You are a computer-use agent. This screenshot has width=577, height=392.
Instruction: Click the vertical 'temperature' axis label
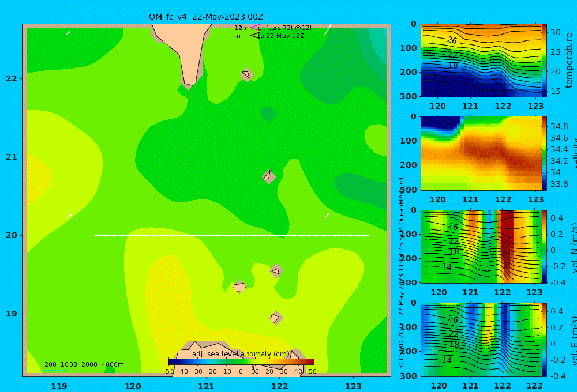coord(569,61)
